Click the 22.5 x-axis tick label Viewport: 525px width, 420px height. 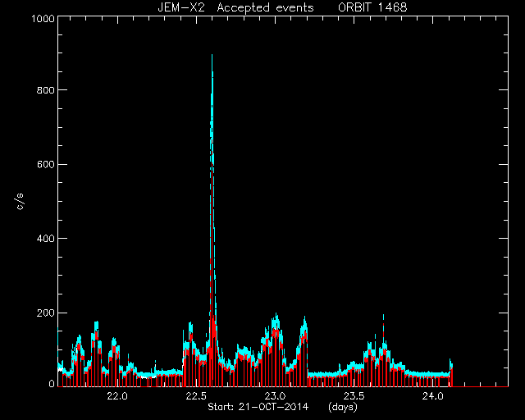coord(196,396)
